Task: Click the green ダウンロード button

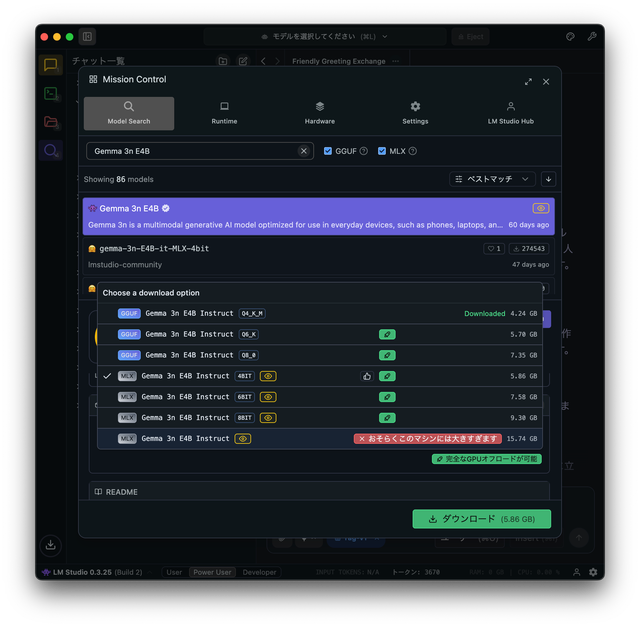Action: coord(481,519)
